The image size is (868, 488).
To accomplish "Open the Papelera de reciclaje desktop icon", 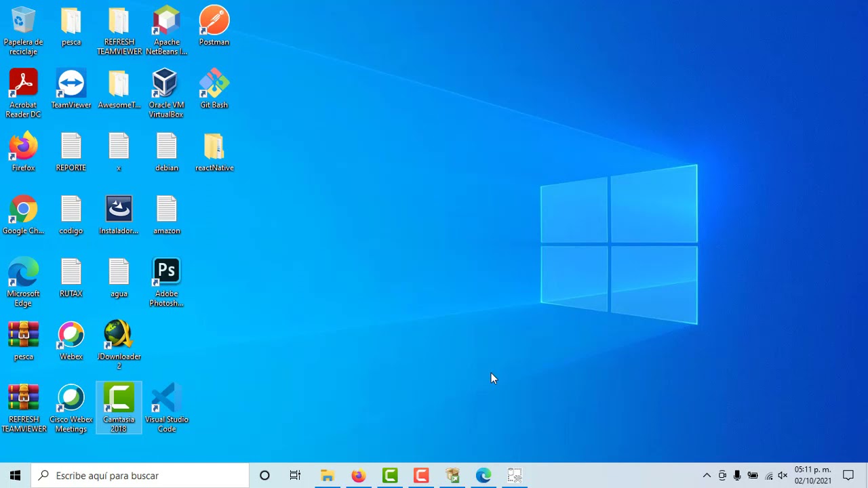I will coord(23,31).
